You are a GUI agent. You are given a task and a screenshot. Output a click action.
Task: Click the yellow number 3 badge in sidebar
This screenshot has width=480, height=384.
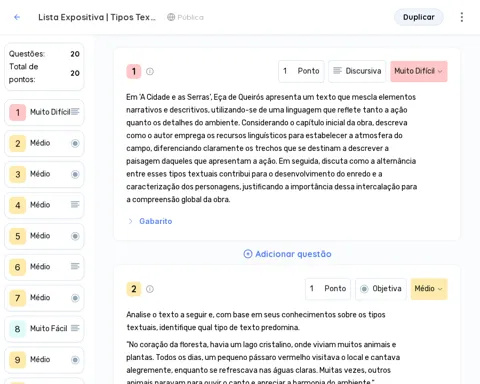(x=18, y=174)
